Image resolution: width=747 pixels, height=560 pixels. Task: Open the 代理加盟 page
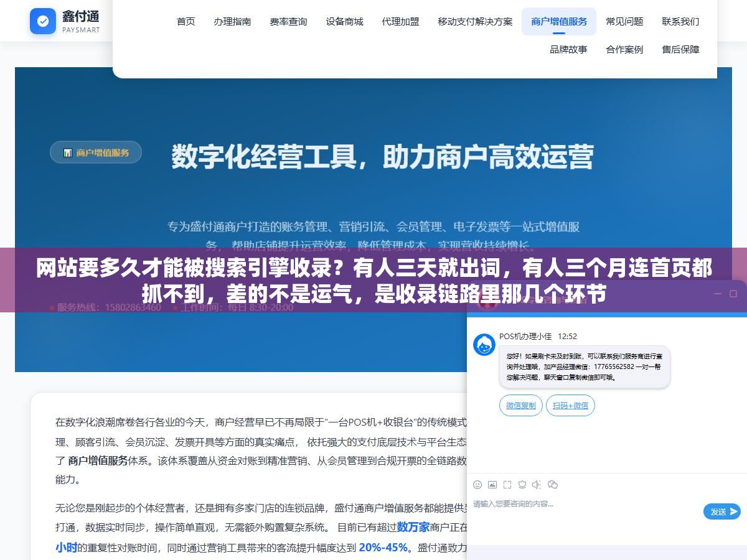point(401,22)
